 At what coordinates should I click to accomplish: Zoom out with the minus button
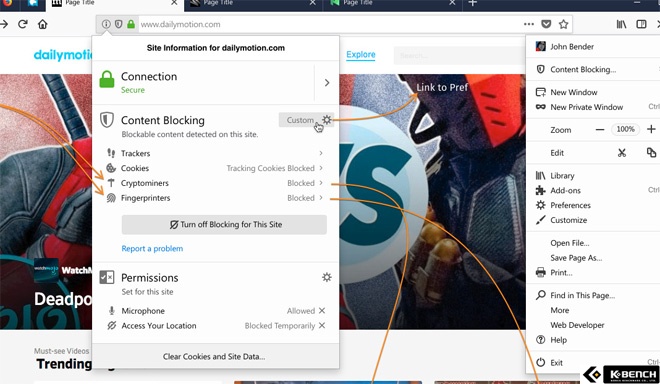click(x=600, y=130)
